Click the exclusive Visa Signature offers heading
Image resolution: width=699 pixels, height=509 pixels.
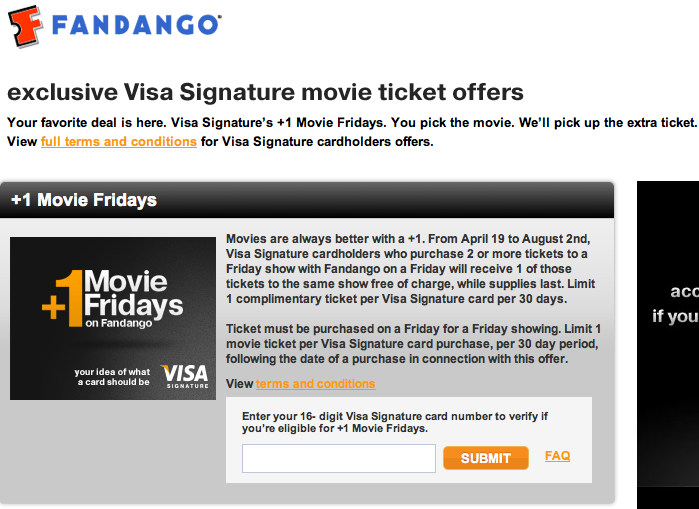[265, 92]
